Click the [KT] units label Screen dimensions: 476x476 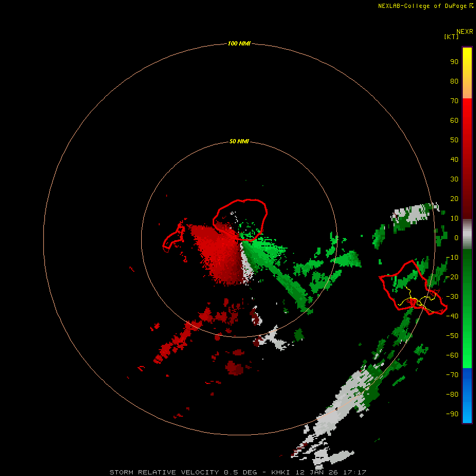[x=452, y=36]
